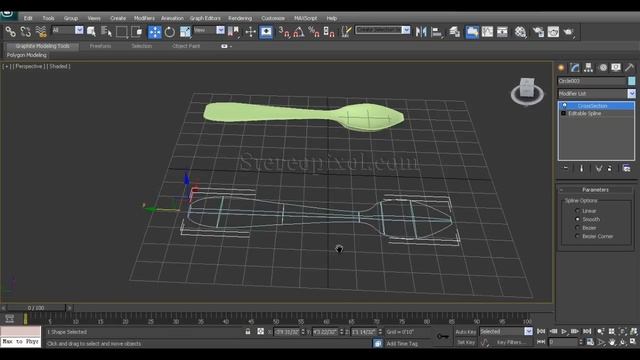Click the object color swatch beside Circle003
This screenshot has width=640, height=360.
point(631,81)
